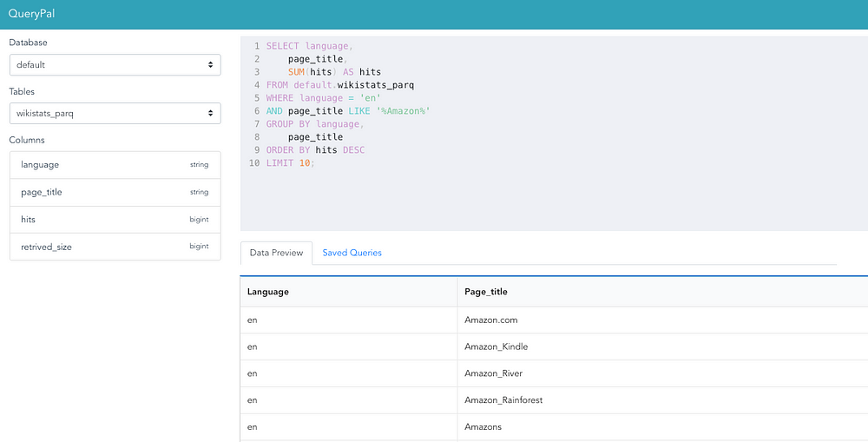Viewport: 868px width, 442px height.
Task: Click the en cell in Amazon_River row
Action: click(x=349, y=373)
